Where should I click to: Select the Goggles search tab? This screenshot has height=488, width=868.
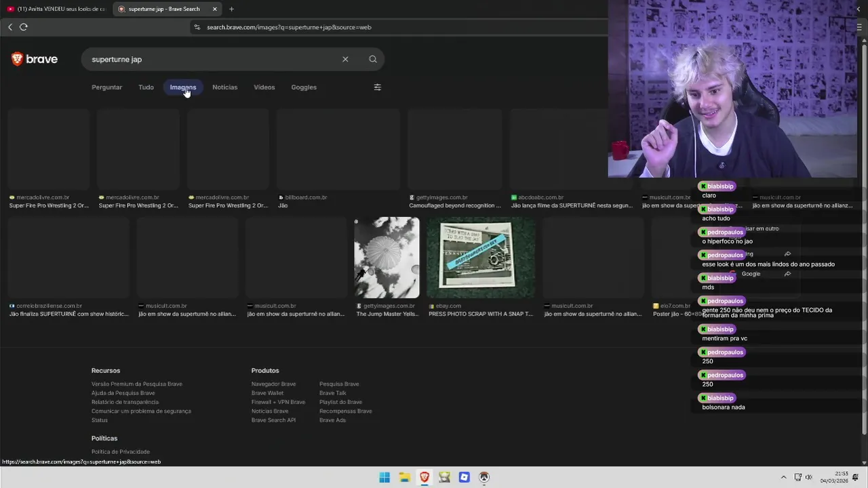click(x=304, y=87)
